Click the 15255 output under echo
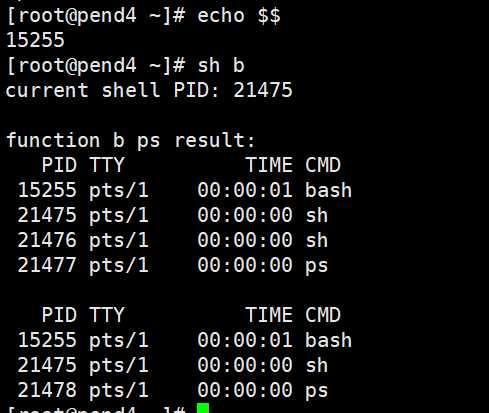 [x=35, y=40]
